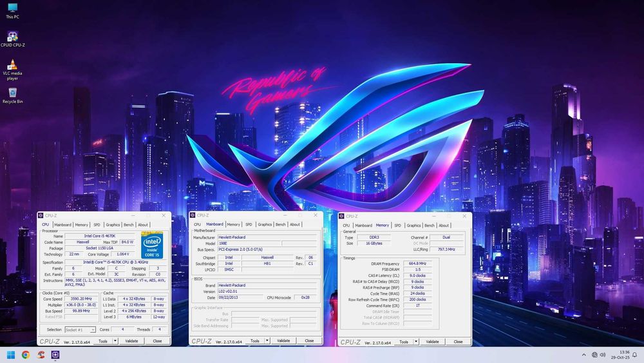The width and height of the screenshot is (644, 363).
Task: Click the title bar icon of the Mainboard tab window
Action: point(193,215)
